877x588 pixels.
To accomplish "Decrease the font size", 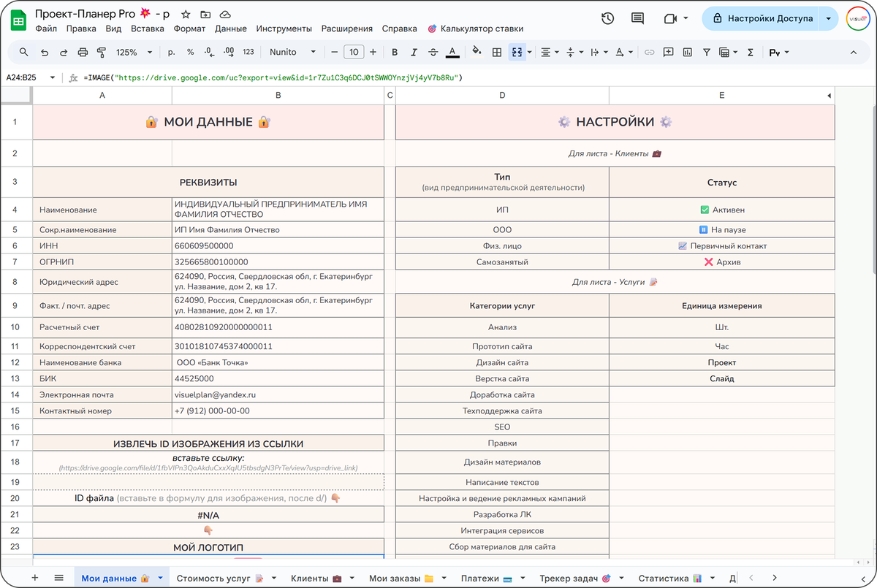I will [334, 53].
